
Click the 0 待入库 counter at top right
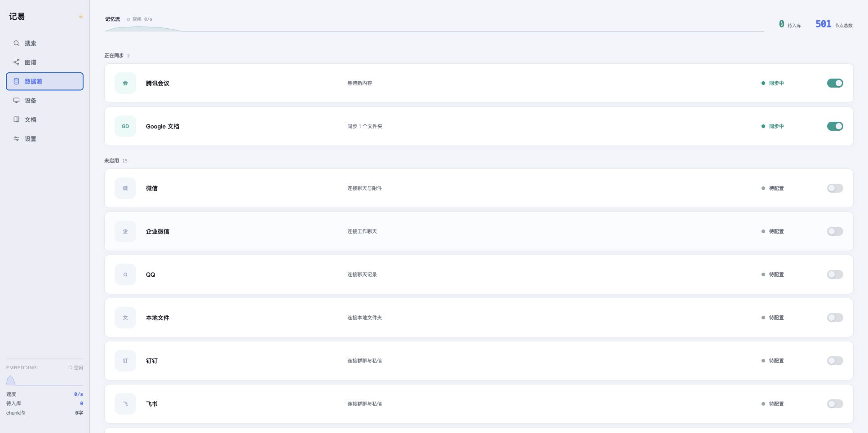point(790,24)
